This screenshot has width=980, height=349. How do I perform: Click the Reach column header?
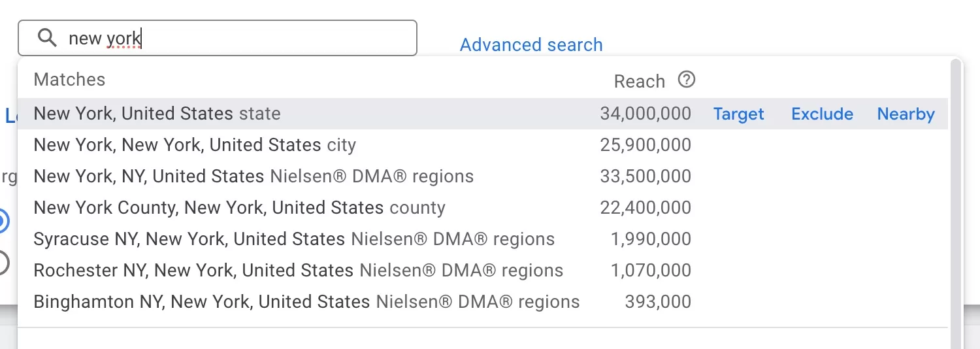tap(639, 81)
